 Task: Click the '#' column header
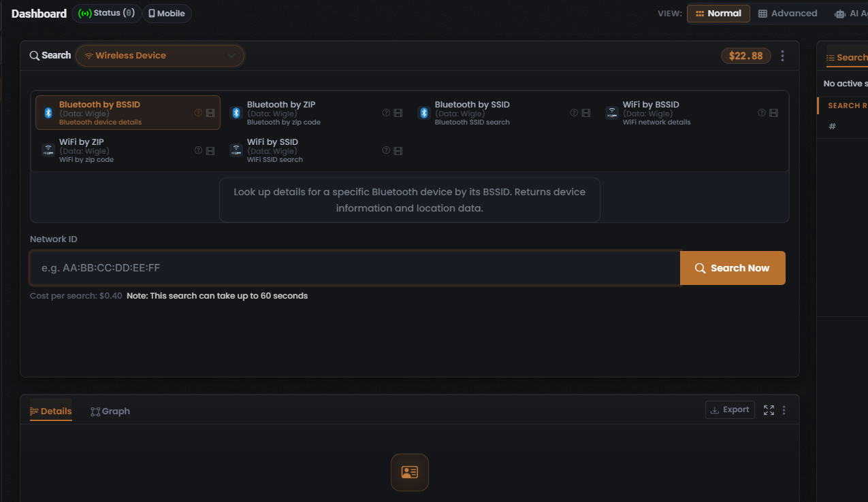click(832, 127)
